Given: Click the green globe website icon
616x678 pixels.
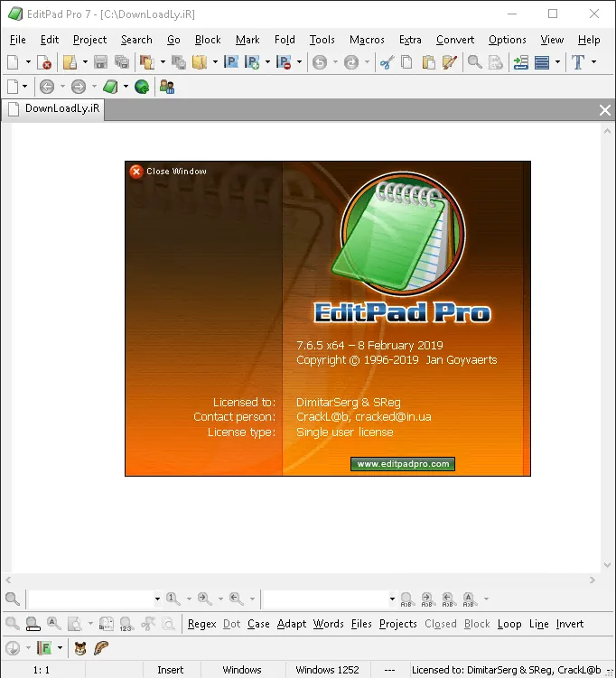Looking at the screenshot, I should click(x=142, y=87).
